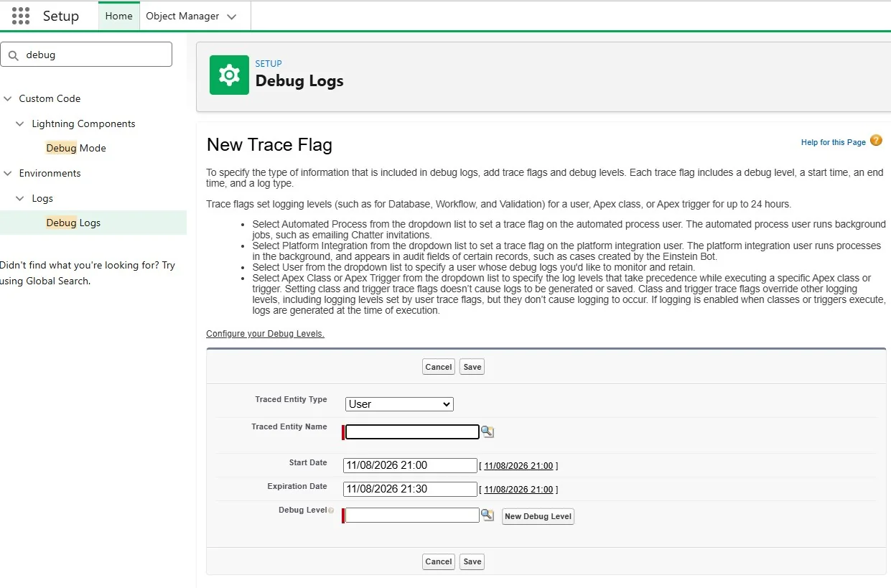Click the Debug Logs page title
Viewport: 891px width, 588px height.
click(x=299, y=81)
